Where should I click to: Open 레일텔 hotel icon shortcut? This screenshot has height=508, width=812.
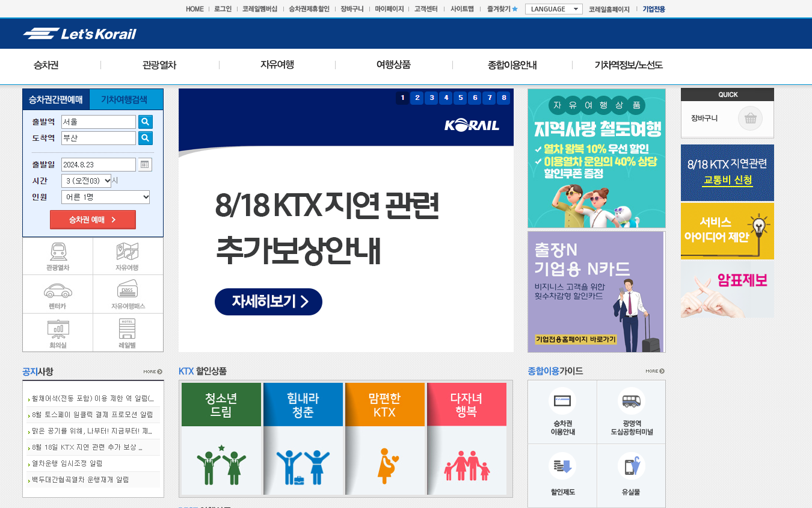click(x=128, y=333)
